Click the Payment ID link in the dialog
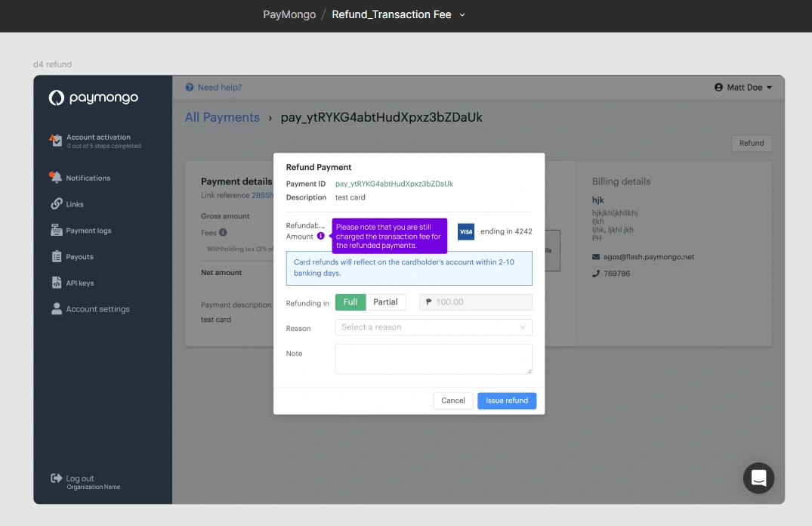This screenshot has height=526, width=812. coord(394,184)
